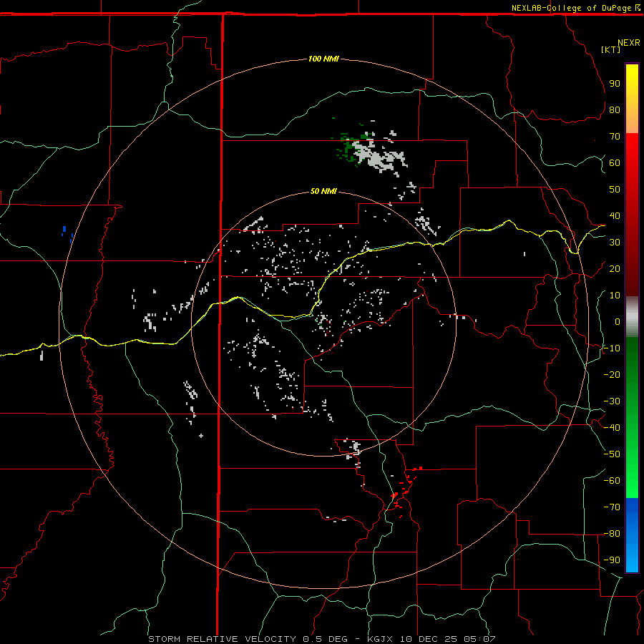This screenshot has width=644, height=644.
Task: Click the blue echo pixels at far west
Action: (67, 234)
